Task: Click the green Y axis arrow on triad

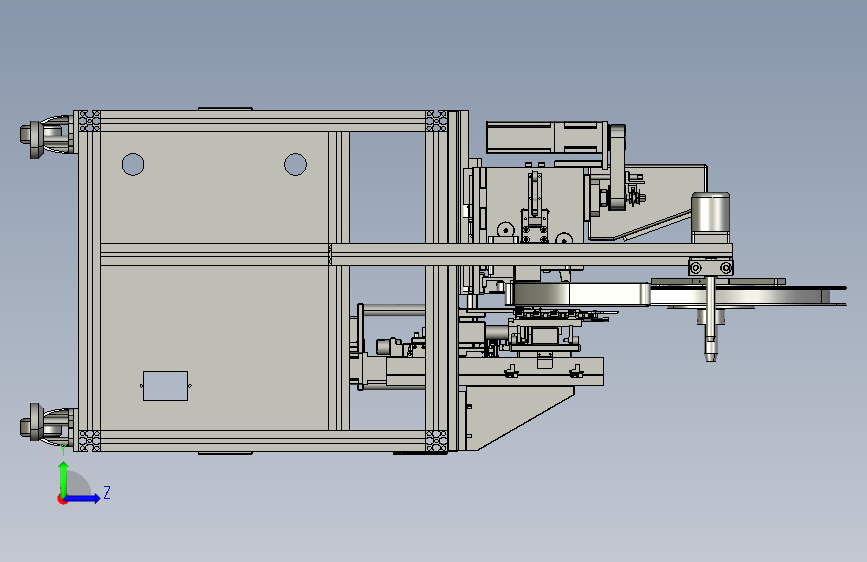Action: coord(64,479)
